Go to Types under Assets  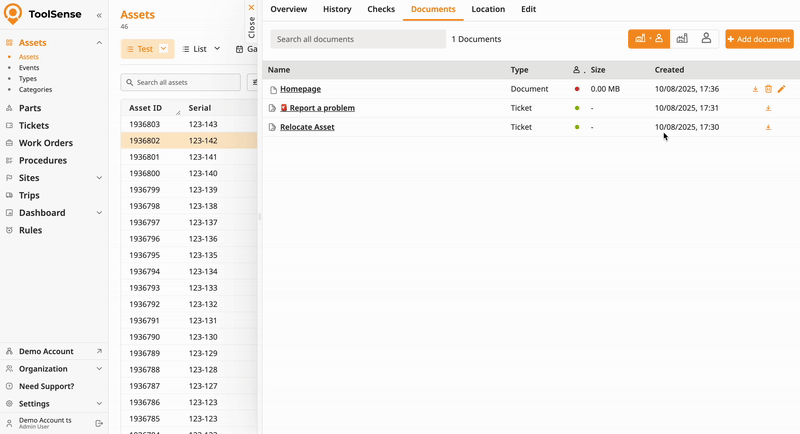coord(28,79)
